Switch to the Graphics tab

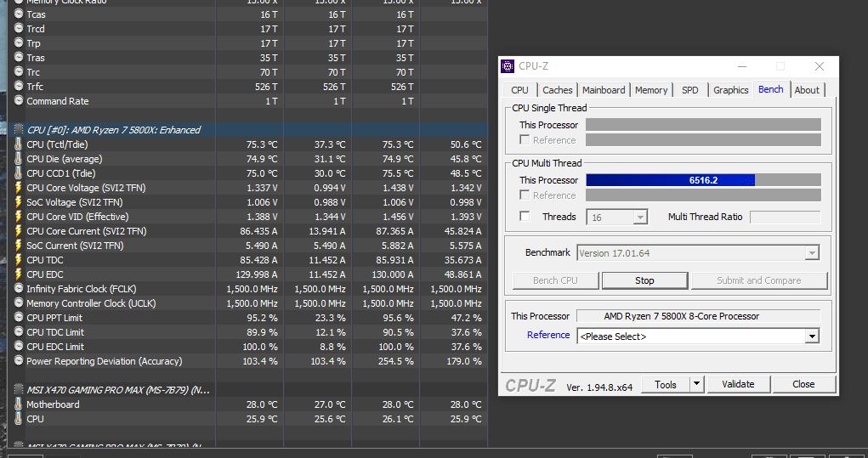coord(731,90)
